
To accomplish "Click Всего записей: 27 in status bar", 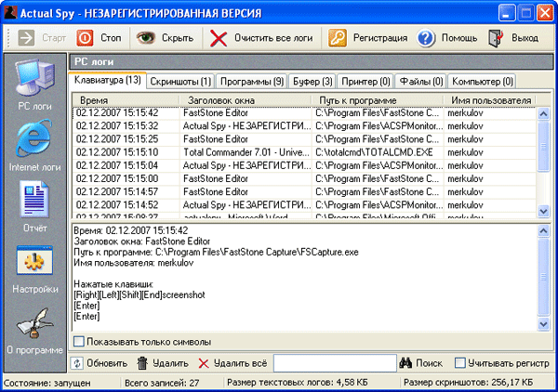I will pyautogui.click(x=162, y=383).
